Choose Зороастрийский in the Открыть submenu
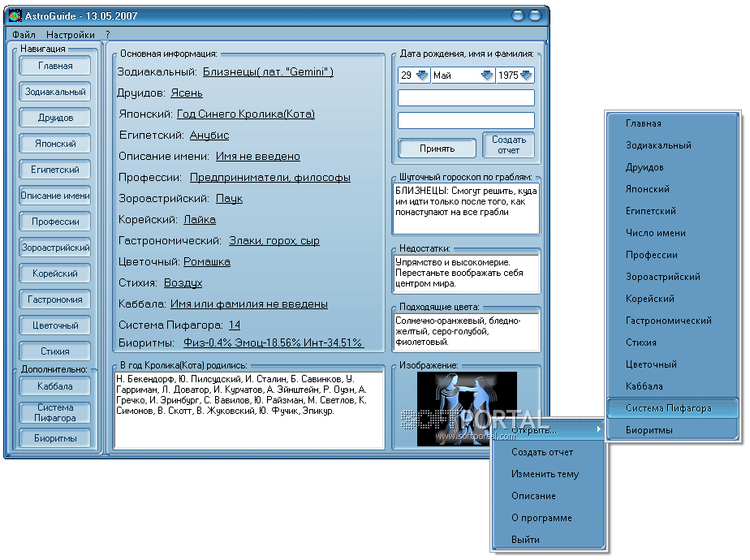 tap(673, 277)
